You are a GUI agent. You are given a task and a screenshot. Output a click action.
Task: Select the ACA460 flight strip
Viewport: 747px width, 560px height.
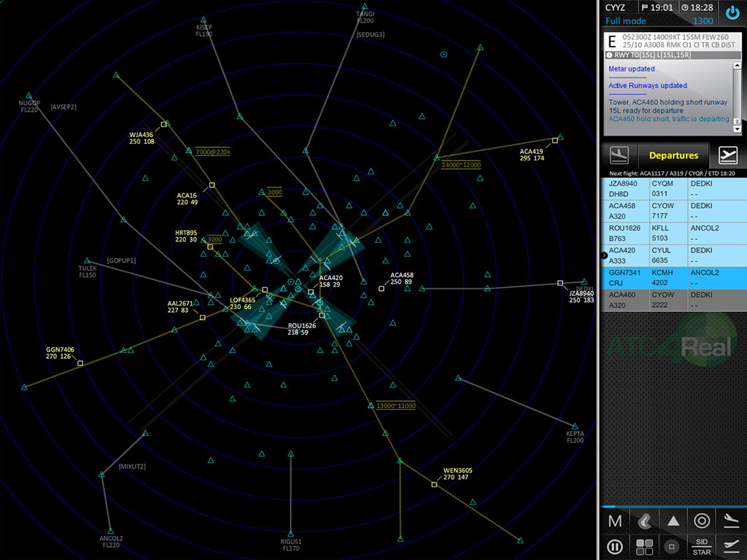click(673, 300)
